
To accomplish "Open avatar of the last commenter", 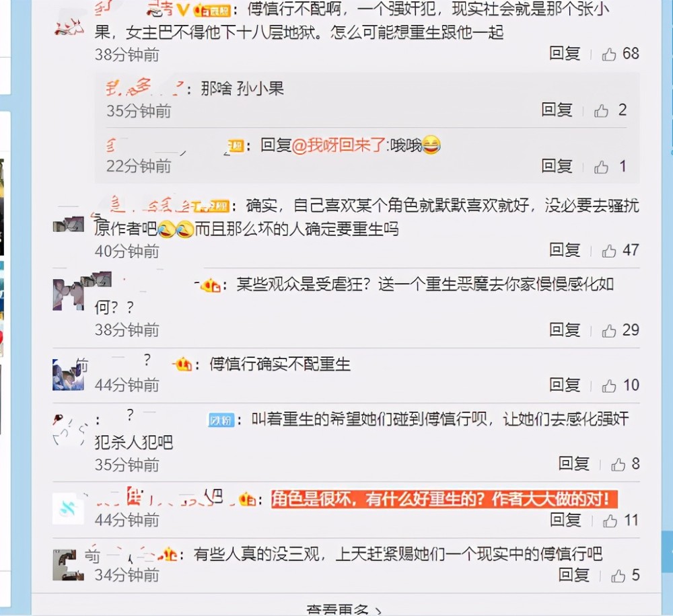I will pos(68,565).
